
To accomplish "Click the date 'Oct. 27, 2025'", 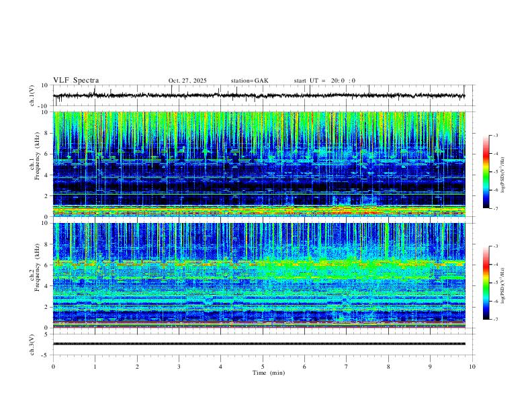I will [x=187, y=81].
